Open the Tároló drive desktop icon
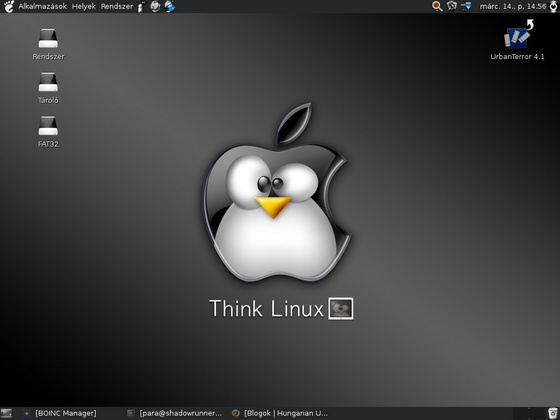 pyautogui.click(x=48, y=88)
